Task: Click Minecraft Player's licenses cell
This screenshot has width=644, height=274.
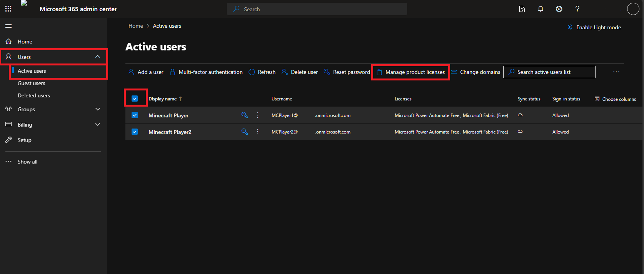Action: (451, 115)
